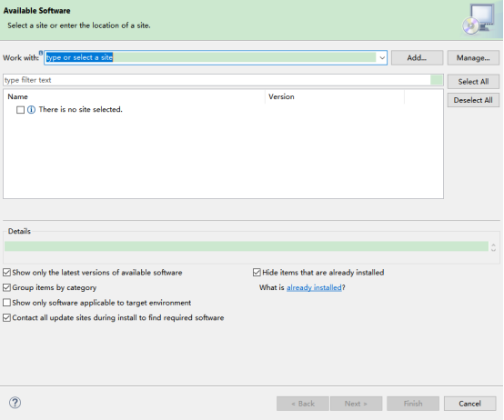Click the info icon beside 'There is no site selected'
Viewport: 504px width, 420px height.
pyautogui.click(x=31, y=110)
